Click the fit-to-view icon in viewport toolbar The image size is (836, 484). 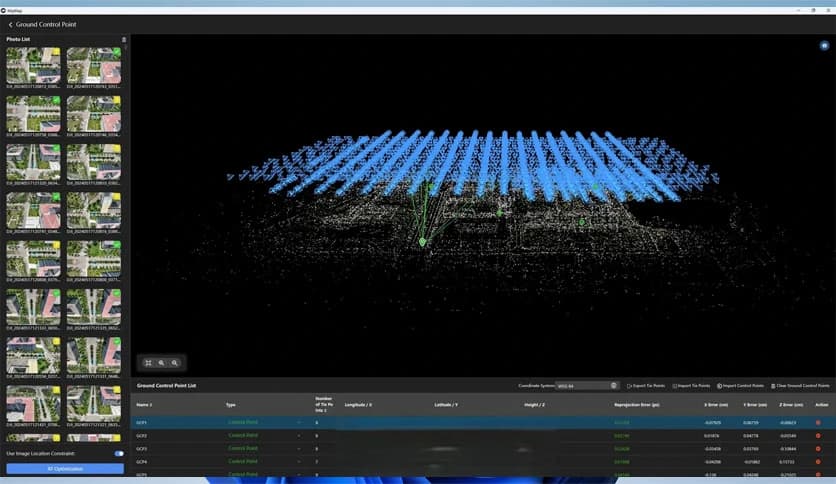(148, 363)
